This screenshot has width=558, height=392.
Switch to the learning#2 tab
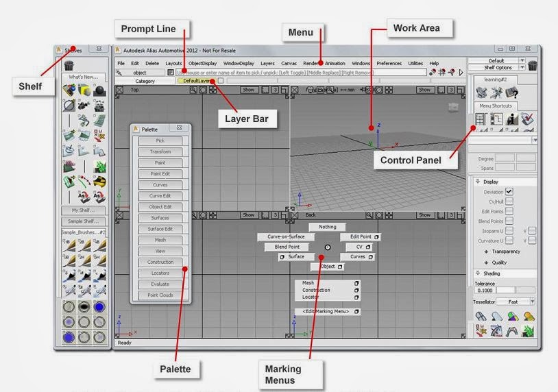coord(496,79)
